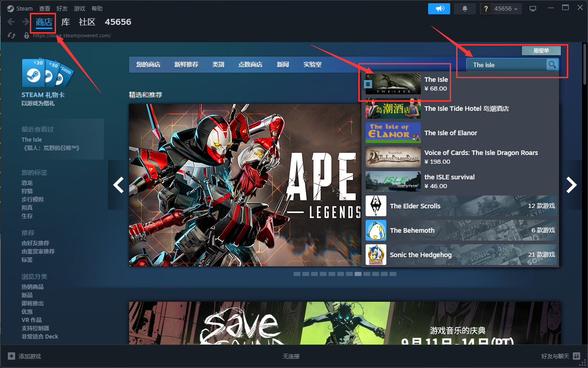588x368 pixels.
Task: Open the notifications bell
Action: pyautogui.click(x=465, y=8)
